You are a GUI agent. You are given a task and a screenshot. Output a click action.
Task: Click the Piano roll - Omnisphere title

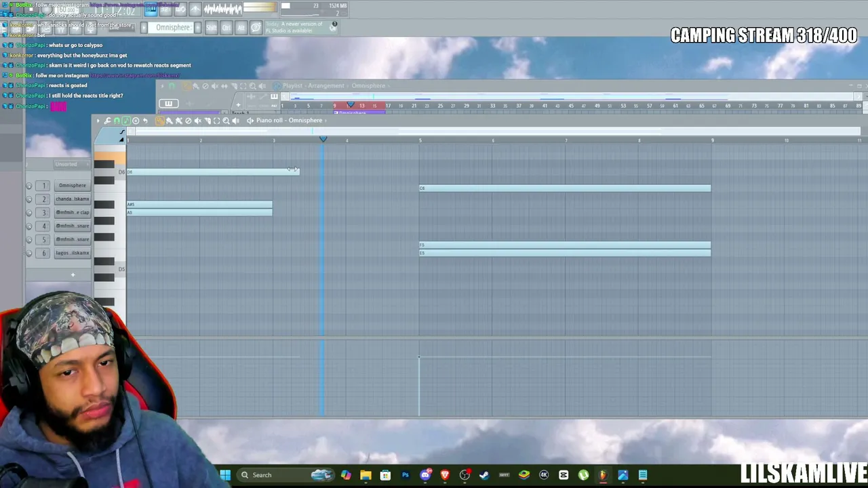point(290,121)
